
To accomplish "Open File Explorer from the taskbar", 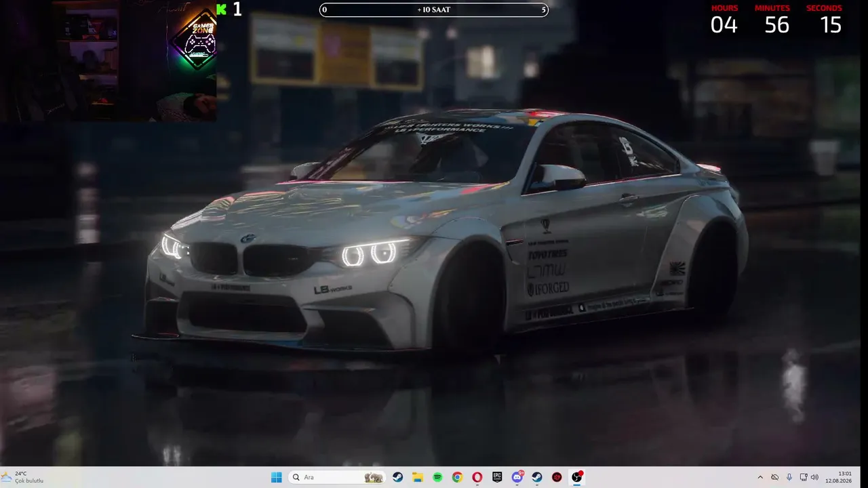I will click(x=418, y=477).
